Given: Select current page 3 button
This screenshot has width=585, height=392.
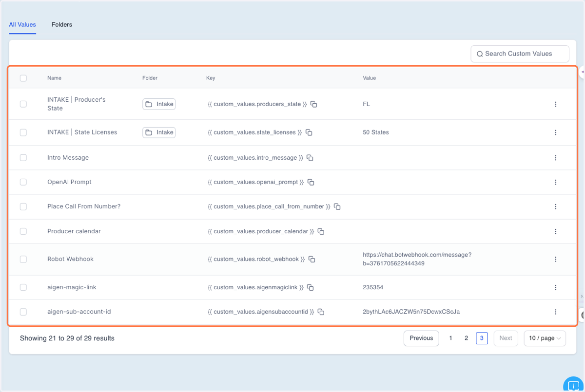Looking at the screenshot, I should (482, 338).
